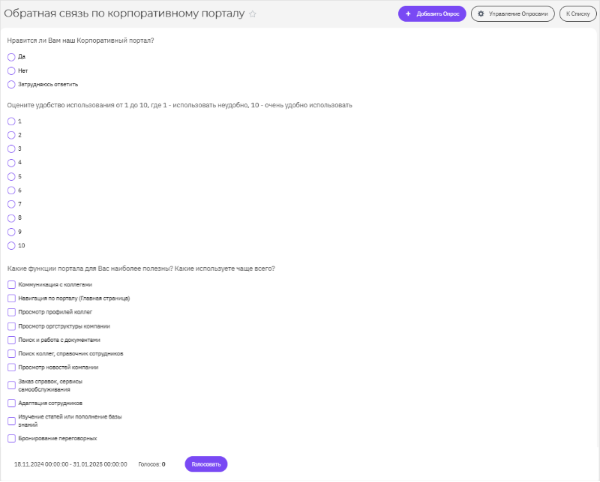Submit the survey with Голосовать button
The height and width of the screenshot is (482, 600).
(x=206, y=464)
